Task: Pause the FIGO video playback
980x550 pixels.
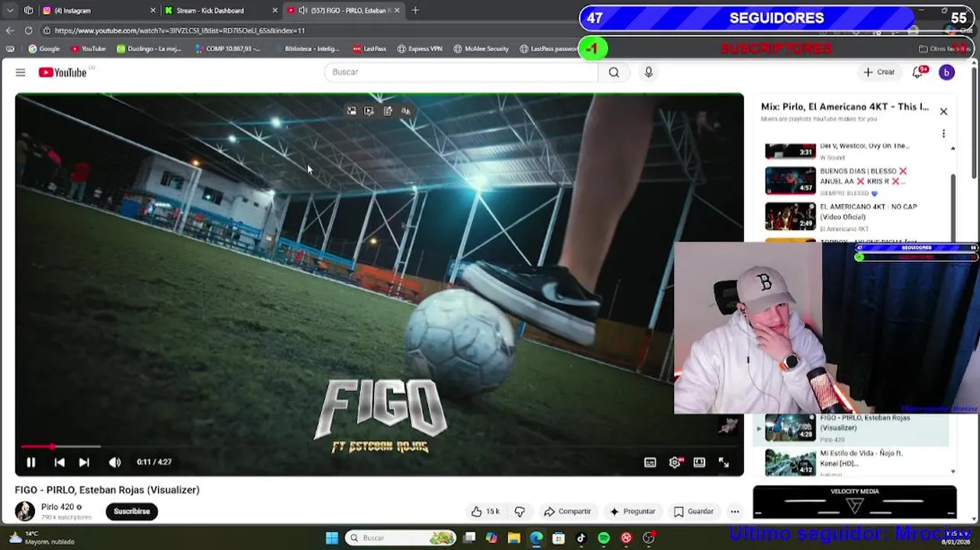Action: [31, 462]
